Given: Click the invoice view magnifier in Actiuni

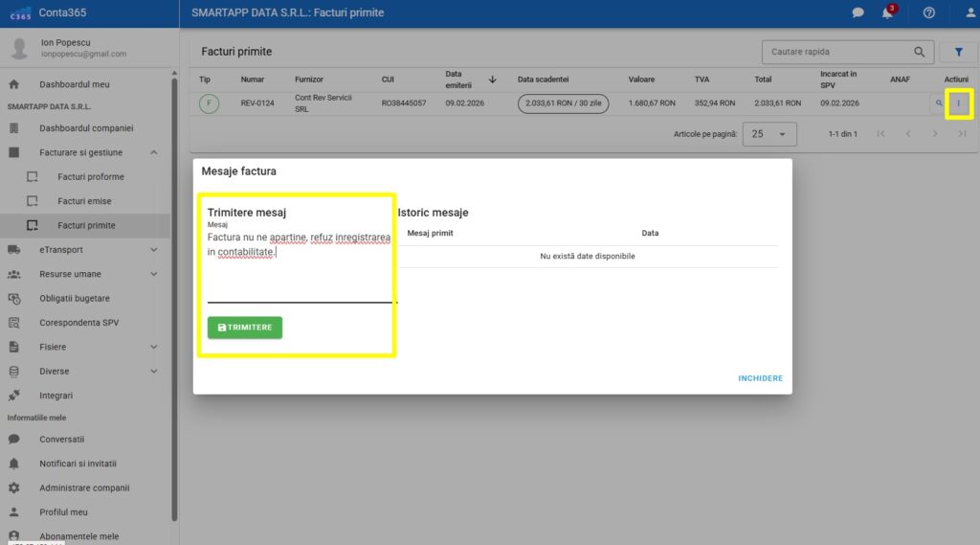Looking at the screenshot, I should pos(939,103).
